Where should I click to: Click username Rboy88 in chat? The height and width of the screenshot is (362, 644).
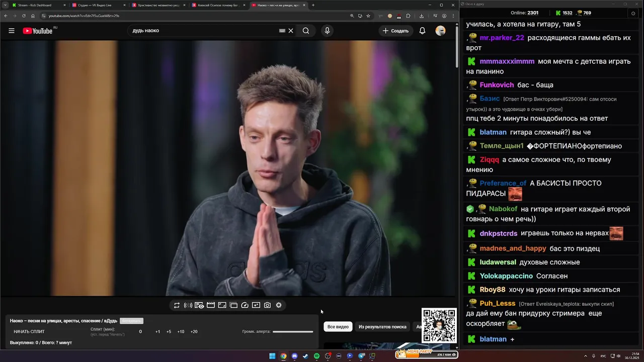point(493,290)
